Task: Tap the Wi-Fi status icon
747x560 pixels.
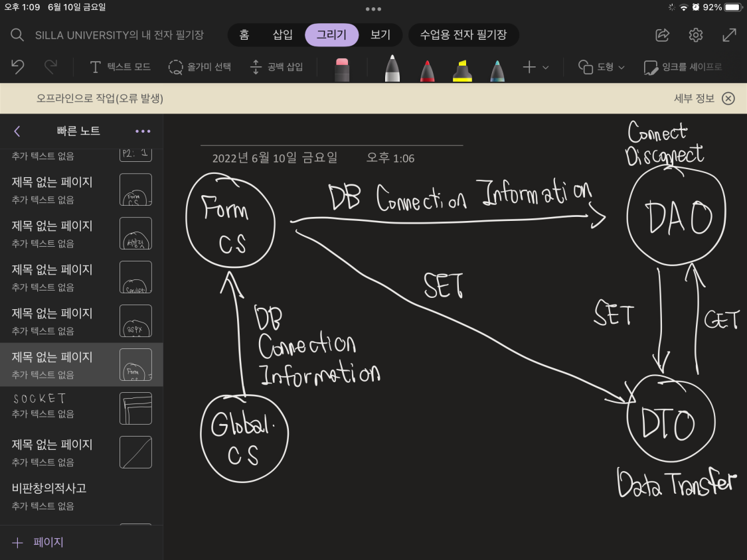Action: (684, 7)
